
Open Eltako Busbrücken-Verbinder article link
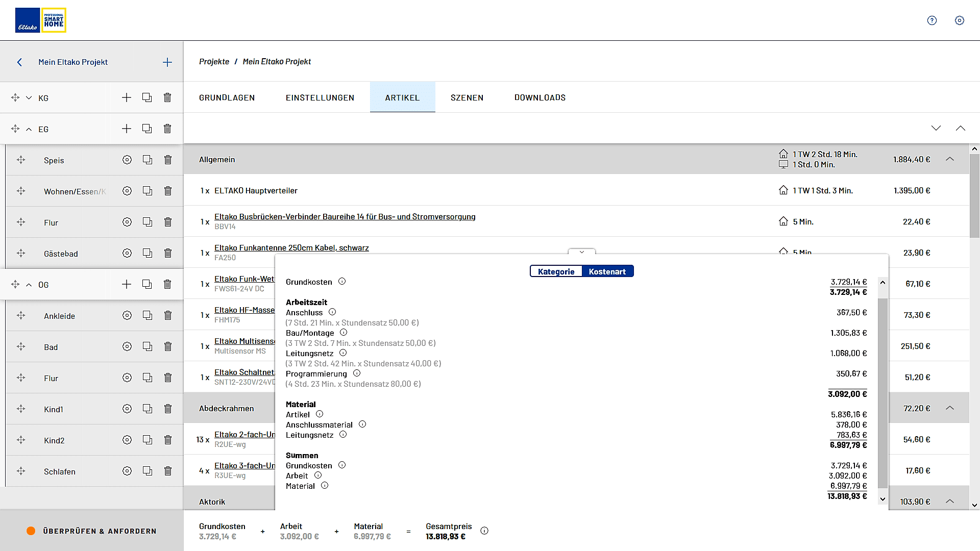(x=345, y=217)
